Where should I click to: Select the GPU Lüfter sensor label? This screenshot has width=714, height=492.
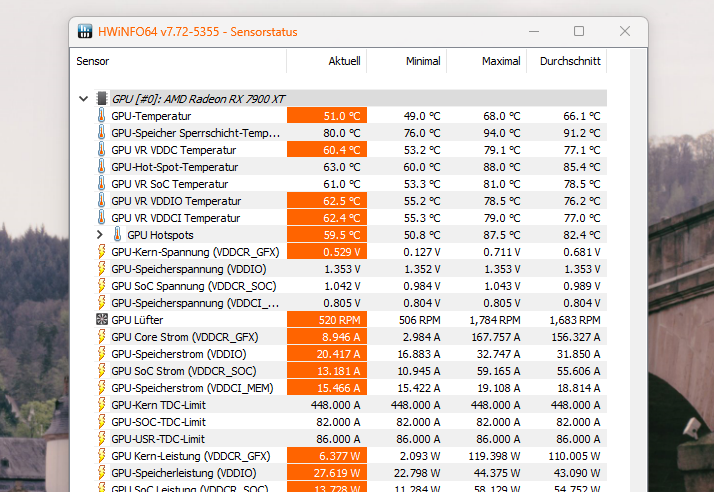pos(137,320)
